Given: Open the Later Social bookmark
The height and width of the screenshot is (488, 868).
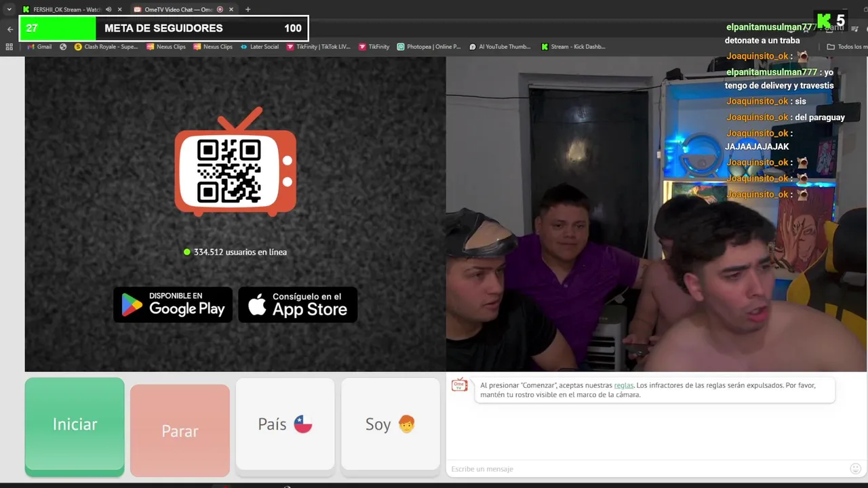Looking at the screenshot, I should point(259,47).
